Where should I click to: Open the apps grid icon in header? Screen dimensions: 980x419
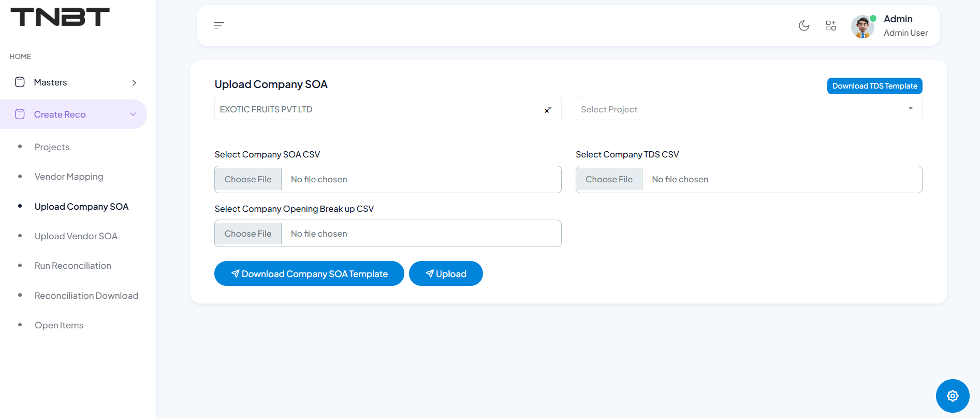pos(831,25)
